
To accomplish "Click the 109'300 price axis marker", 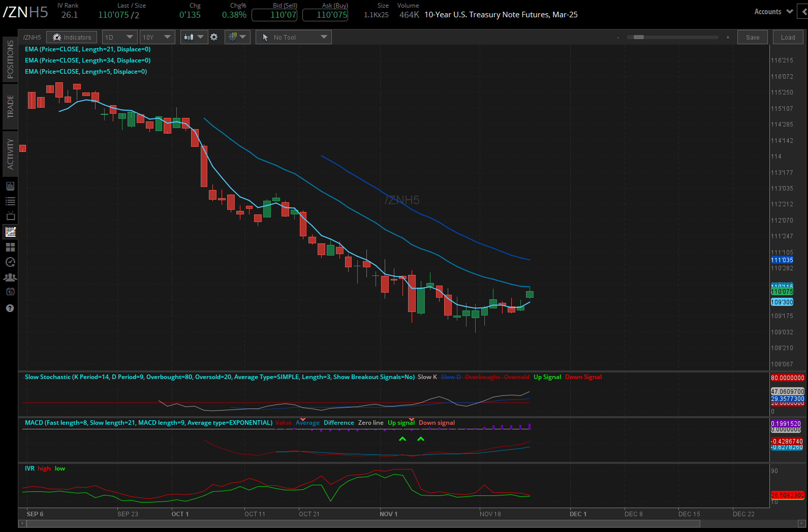I will 782,302.
